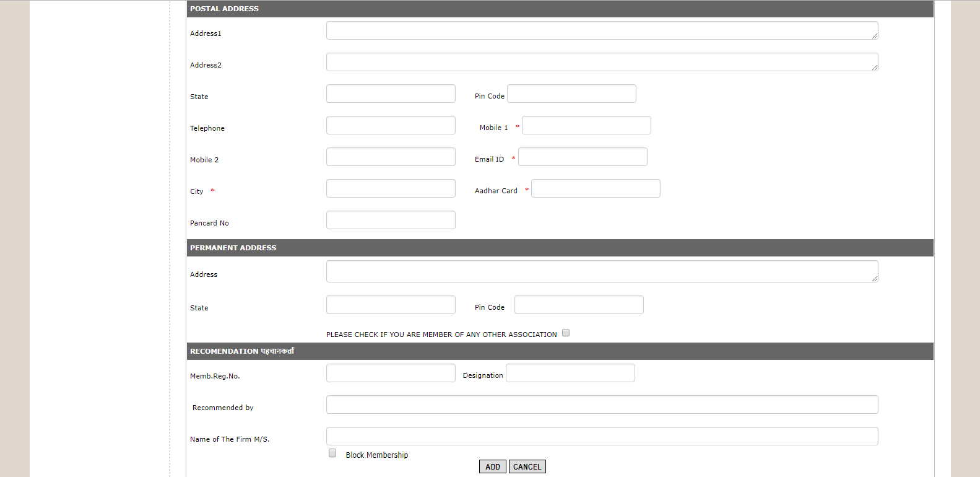This screenshot has width=980, height=477.
Task: Select the Mobile 2 text box
Action: [x=391, y=157]
